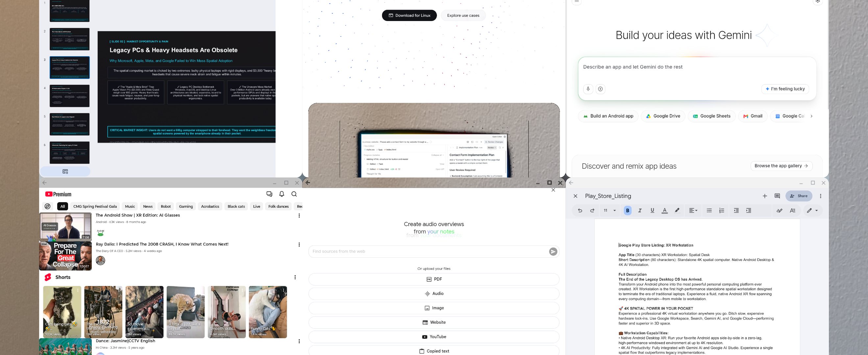The height and width of the screenshot is (355, 868).
Task: Select the Build an Android app chip
Action: pyautogui.click(x=608, y=116)
